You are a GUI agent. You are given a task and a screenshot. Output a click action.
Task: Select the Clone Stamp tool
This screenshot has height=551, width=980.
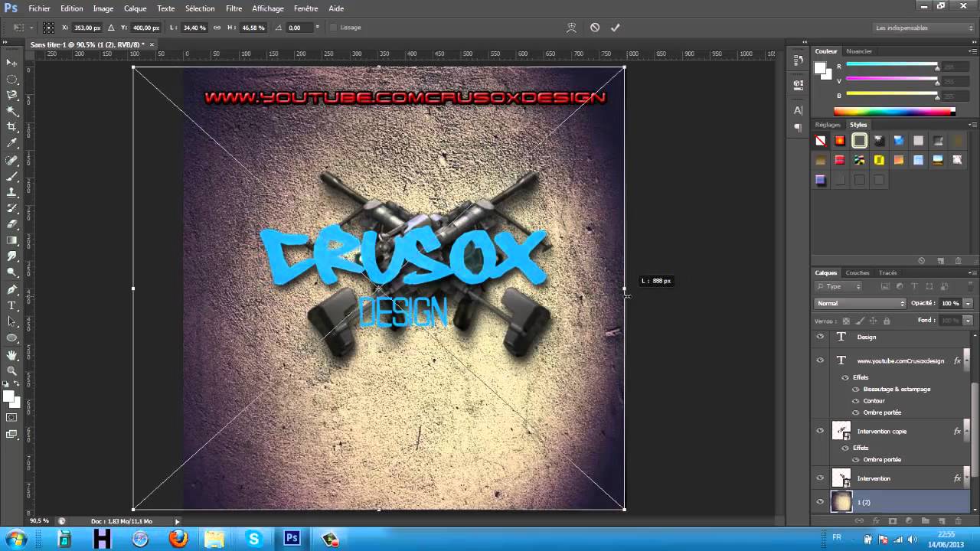point(11,193)
